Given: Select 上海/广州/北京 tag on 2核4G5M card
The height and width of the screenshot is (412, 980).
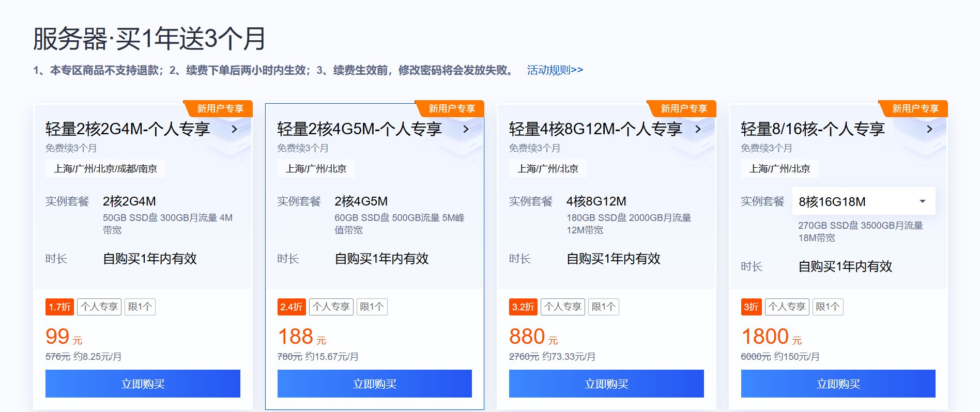Looking at the screenshot, I should (x=316, y=169).
